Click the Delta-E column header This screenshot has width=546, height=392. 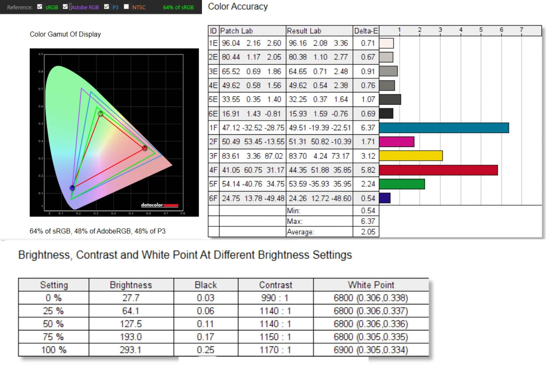coord(366,31)
